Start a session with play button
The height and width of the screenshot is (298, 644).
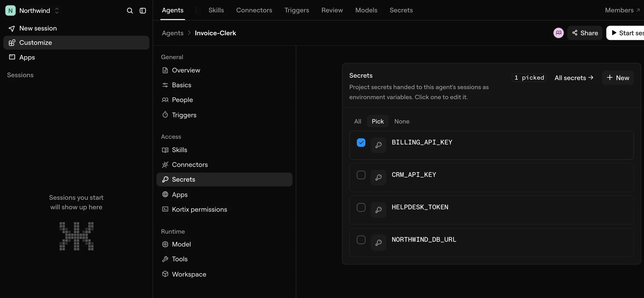tap(625, 33)
